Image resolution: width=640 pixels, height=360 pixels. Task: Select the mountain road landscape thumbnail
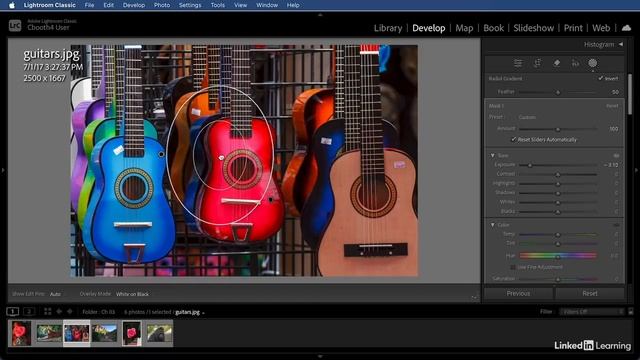coord(104,333)
